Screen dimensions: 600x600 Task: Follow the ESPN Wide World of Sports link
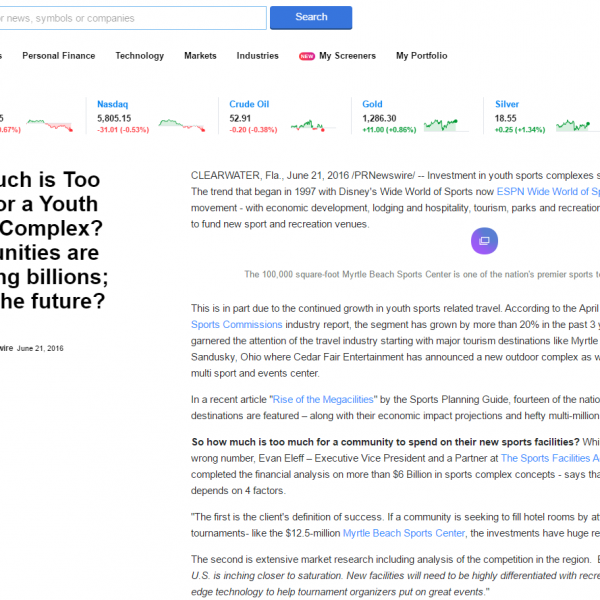pos(548,191)
